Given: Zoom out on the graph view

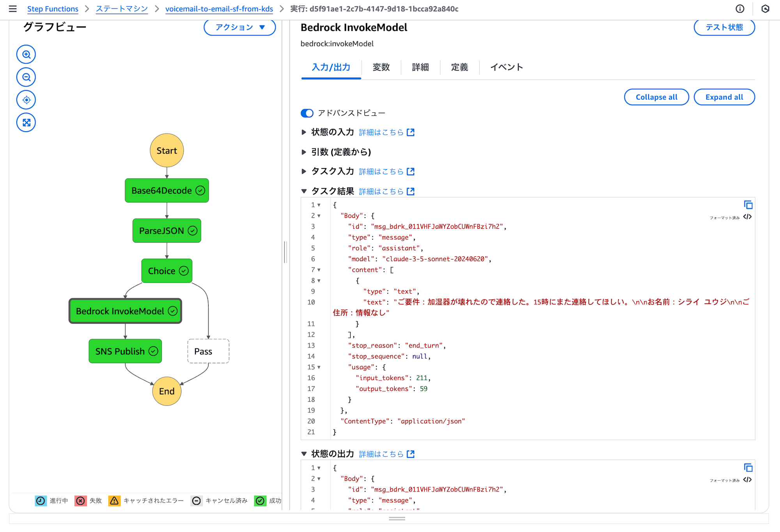Looking at the screenshot, I should pyautogui.click(x=26, y=77).
